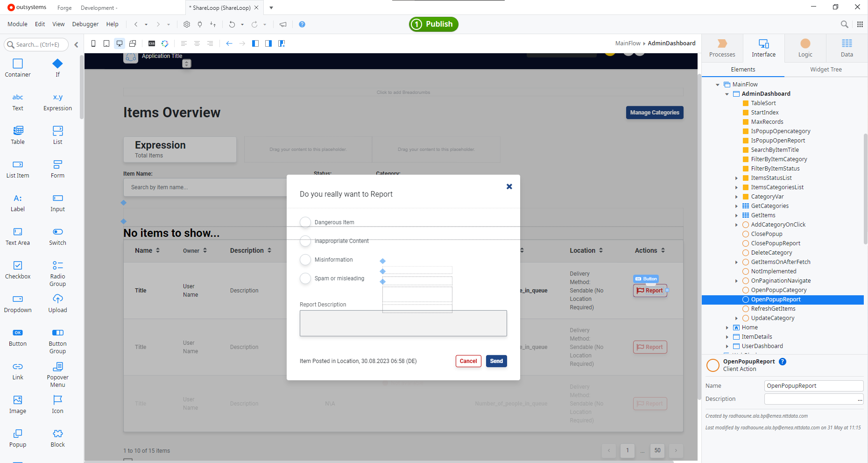Select the Misinformation radio option
Viewport: 868px width, 463px height.
click(305, 260)
